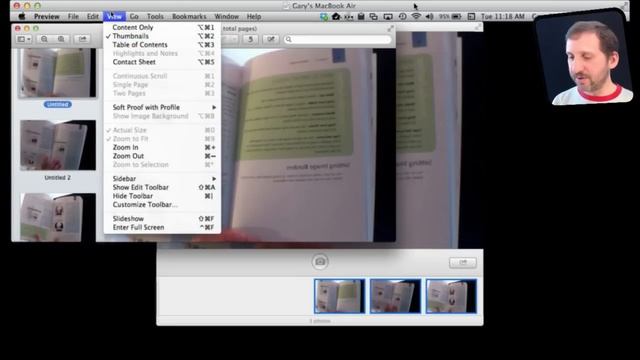Click the clipboard icon in menu bar
Viewport: 640px width, 360px height.
[361, 16]
